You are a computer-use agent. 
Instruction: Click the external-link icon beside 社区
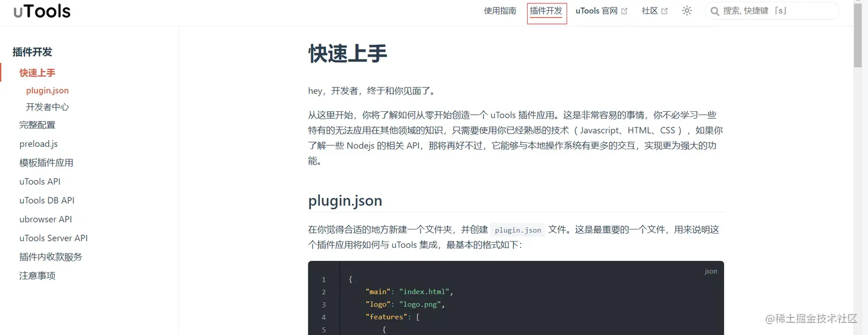click(x=664, y=11)
